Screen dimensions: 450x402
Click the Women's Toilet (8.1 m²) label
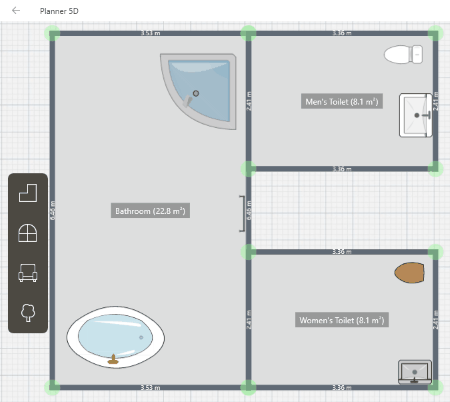(x=342, y=320)
